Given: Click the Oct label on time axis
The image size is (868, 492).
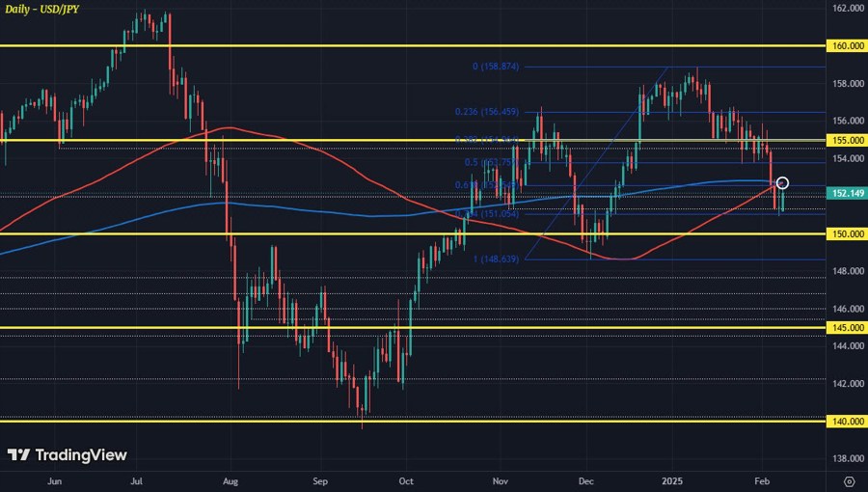Looking at the screenshot, I should [x=406, y=481].
